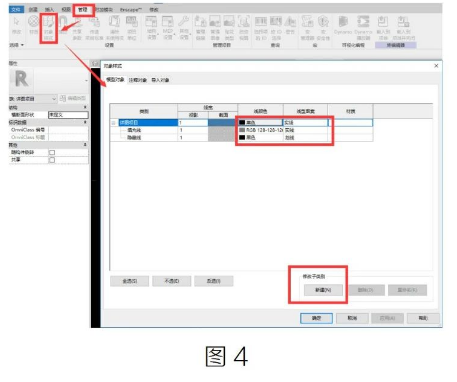Click the black line color of 隐藏线 row

pos(260,137)
